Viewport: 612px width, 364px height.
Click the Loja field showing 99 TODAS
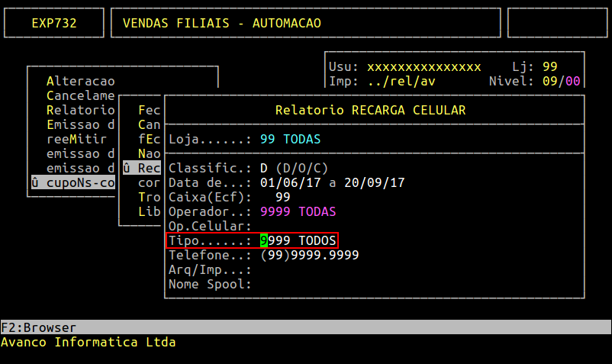click(x=290, y=140)
